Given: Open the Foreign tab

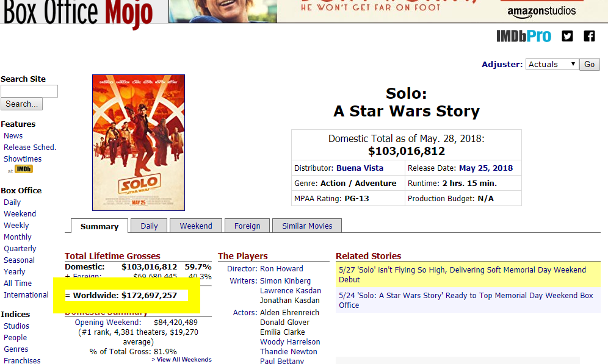Looking at the screenshot, I should tap(247, 226).
